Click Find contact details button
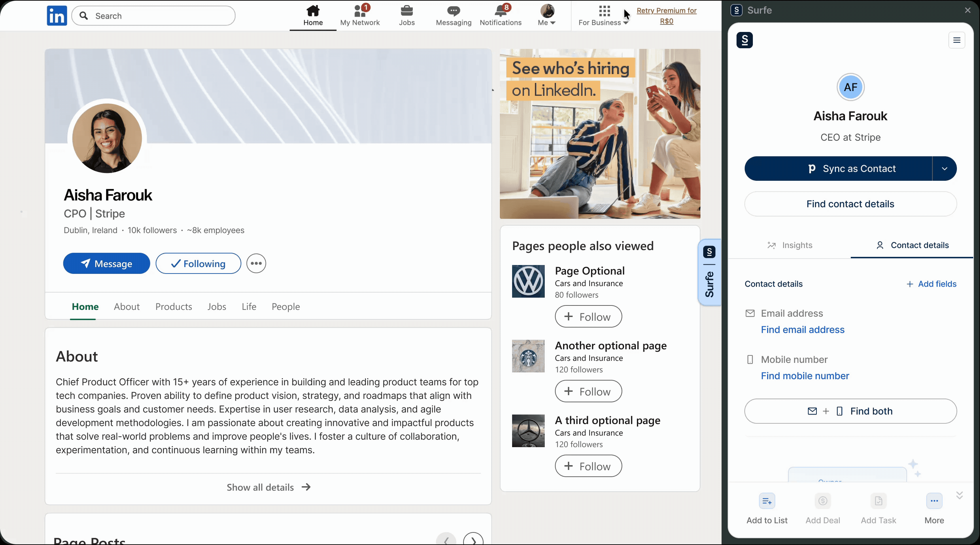The height and width of the screenshot is (545, 980). coord(850,204)
